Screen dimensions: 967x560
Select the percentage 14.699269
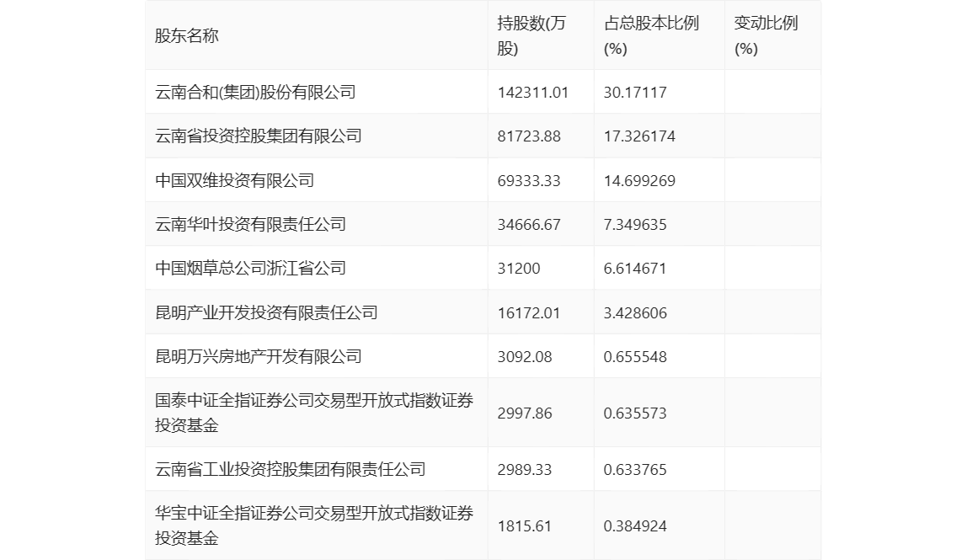(639, 181)
